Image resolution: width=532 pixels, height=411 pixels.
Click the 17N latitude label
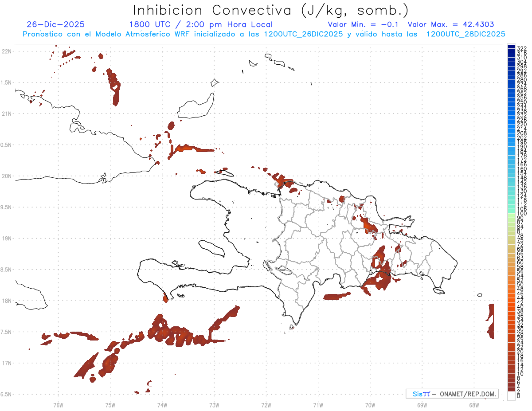click(x=7, y=363)
